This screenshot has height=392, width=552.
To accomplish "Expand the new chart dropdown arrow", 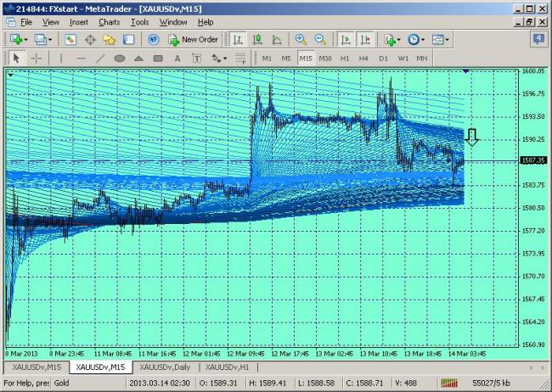I will pyautogui.click(x=26, y=39).
